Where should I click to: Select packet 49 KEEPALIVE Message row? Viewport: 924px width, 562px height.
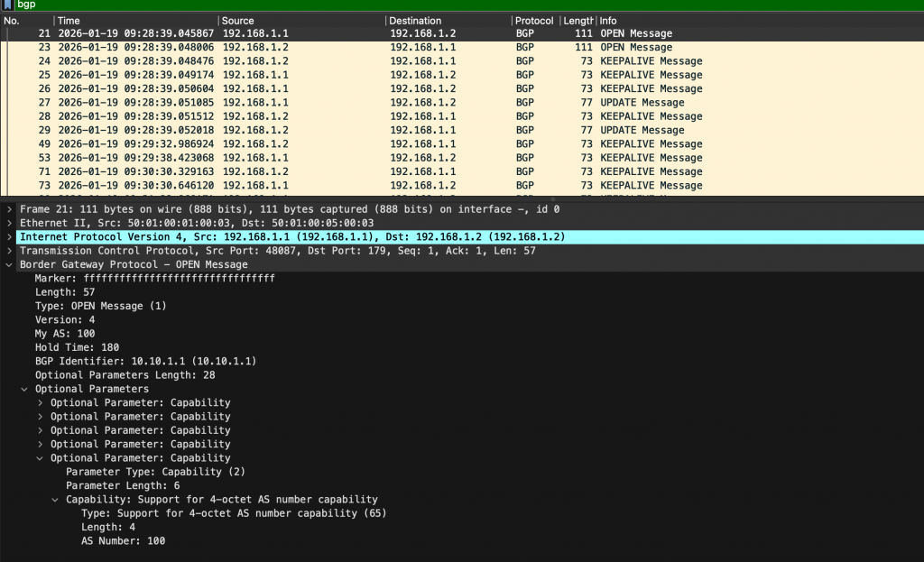click(x=451, y=144)
